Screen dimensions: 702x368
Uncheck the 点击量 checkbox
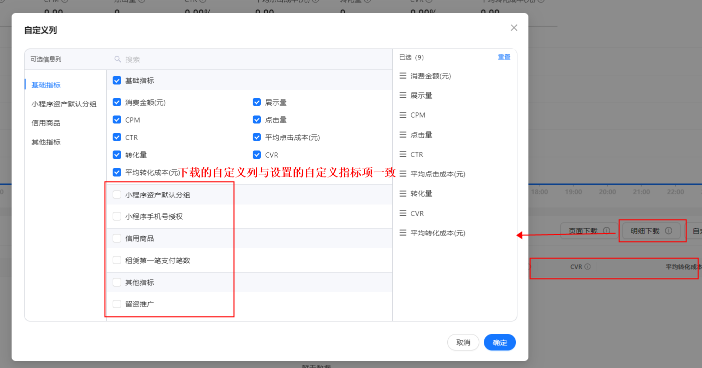[257, 120]
